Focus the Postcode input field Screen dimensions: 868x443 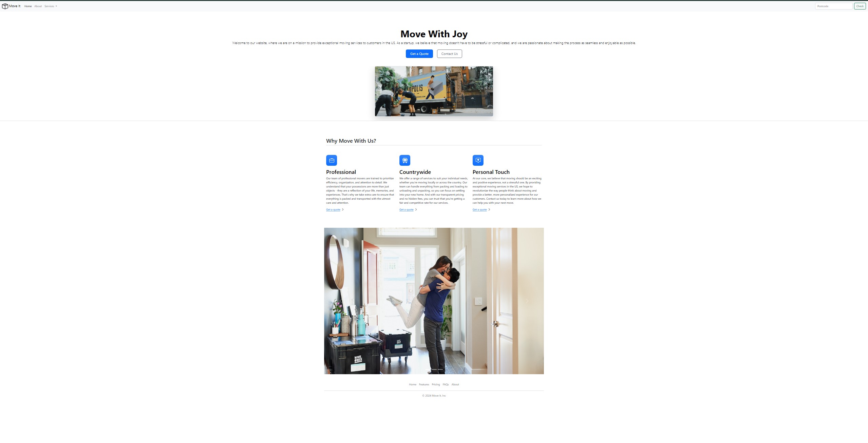click(x=833, y=6)
